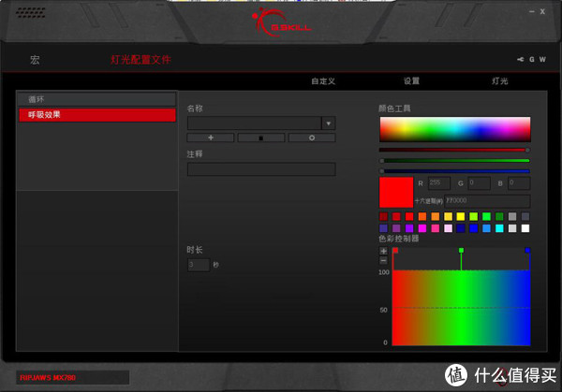Viewport: 562px width, 392px height.
Task: Click the R value field
Action: [x=439, y=183]
